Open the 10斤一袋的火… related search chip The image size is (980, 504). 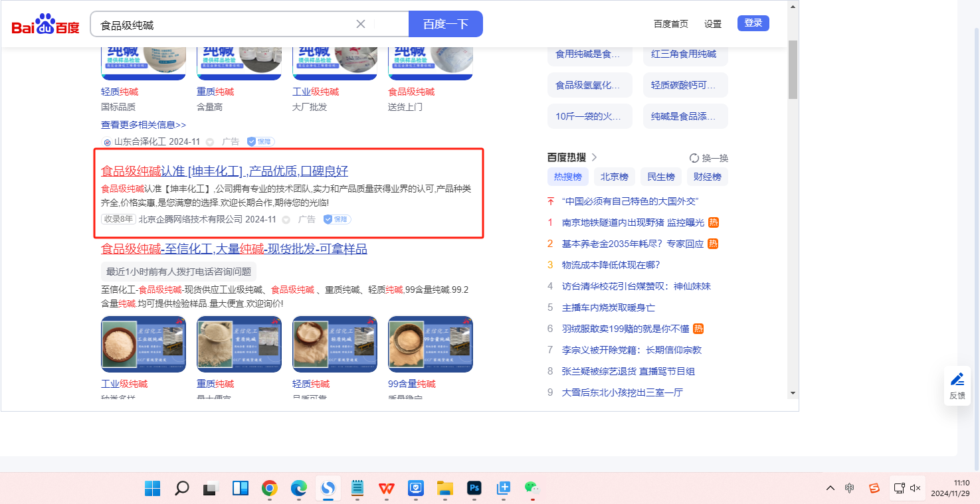590,116
